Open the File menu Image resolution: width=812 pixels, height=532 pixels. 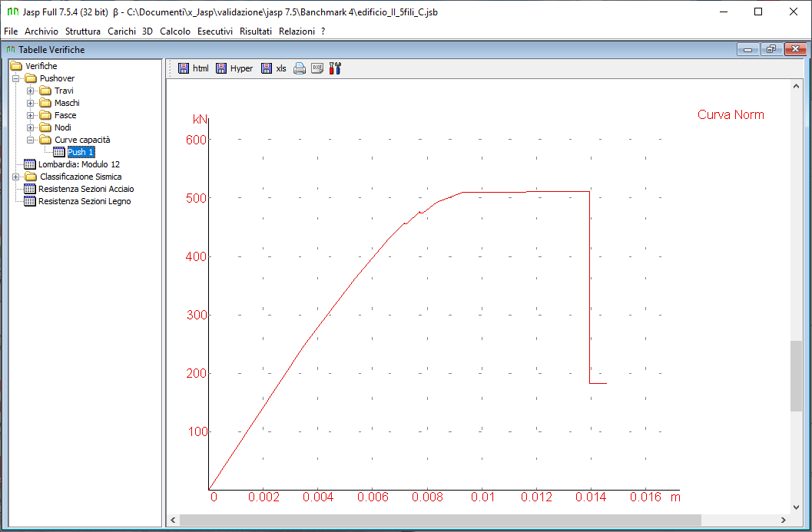tap(11, 31)
